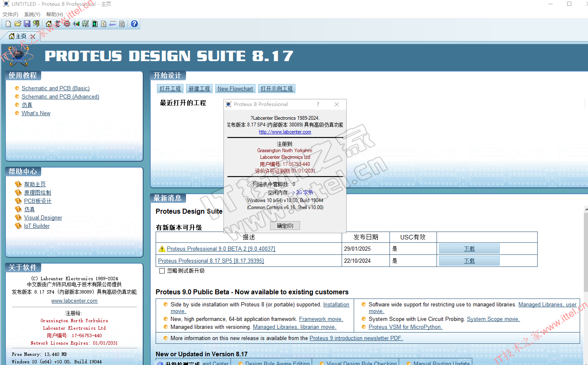Viewport: 588px width, 365px height.
Task: Open Proteus Professional 9.0 BETA 2 link
Action: (221, 249)
